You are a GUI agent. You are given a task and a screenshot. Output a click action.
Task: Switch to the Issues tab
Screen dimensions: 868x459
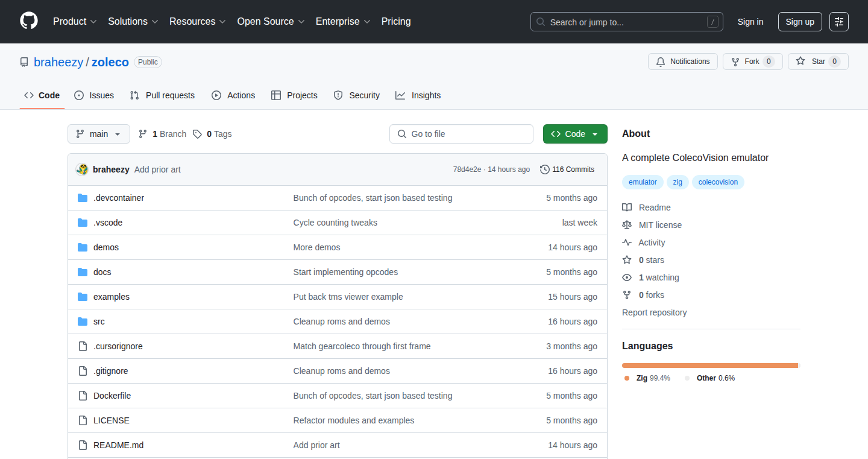coord(94,95)
